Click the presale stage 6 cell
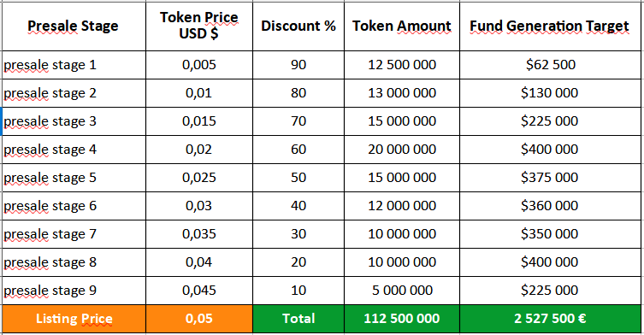644x335 pixels. pyautogui.click(x=74, y=206)
